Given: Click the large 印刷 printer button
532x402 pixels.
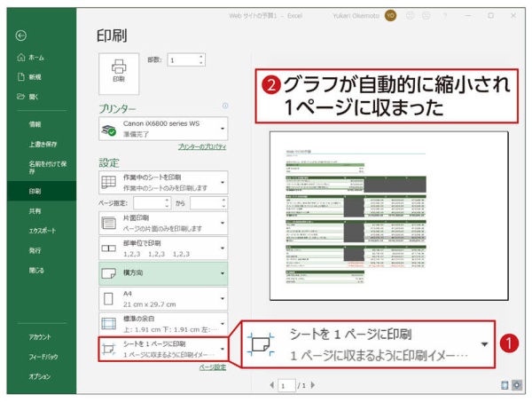Looking at the screenshot, I should tap(119, 74).
